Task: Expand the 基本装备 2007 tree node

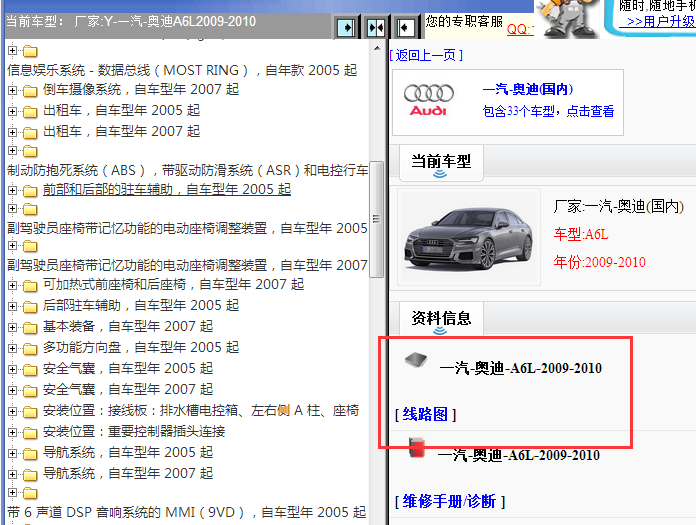Action: [12, 327]
